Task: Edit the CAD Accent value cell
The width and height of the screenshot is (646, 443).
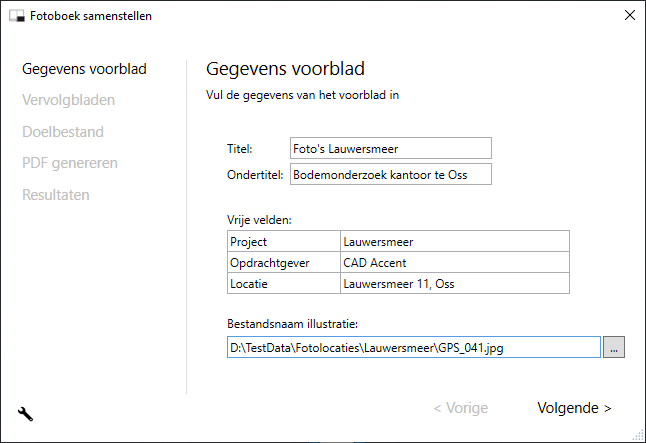Action: coord(454,262)
